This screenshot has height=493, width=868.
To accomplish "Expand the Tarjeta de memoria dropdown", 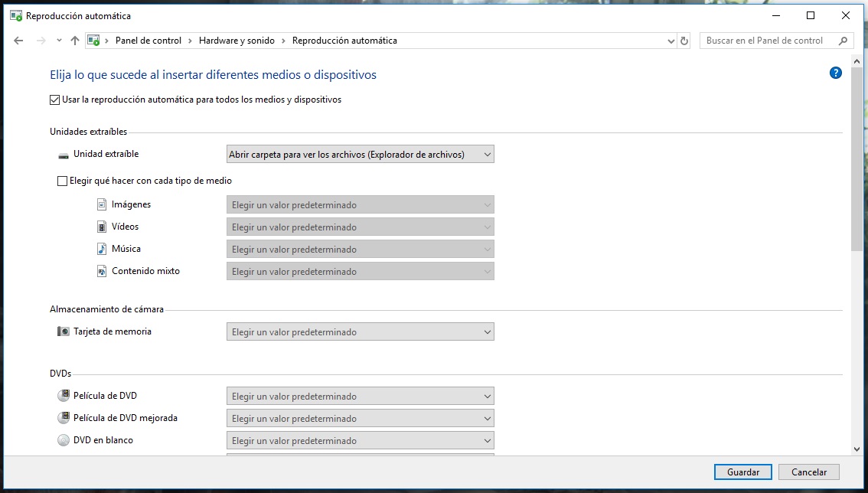I will (360, 332).
